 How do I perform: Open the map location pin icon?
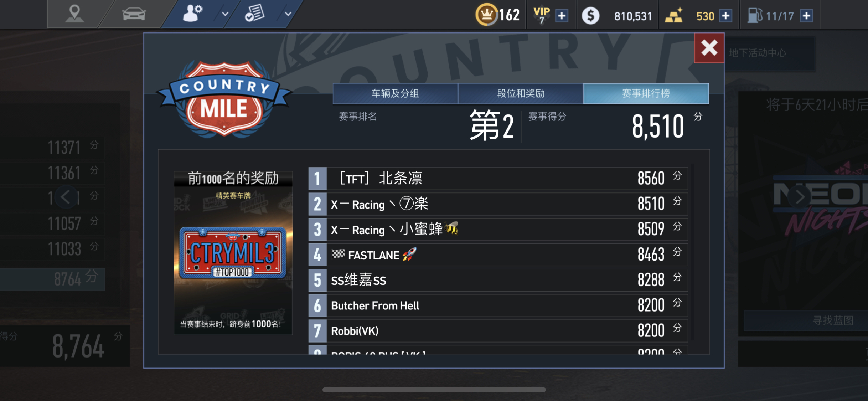point(74,14)
